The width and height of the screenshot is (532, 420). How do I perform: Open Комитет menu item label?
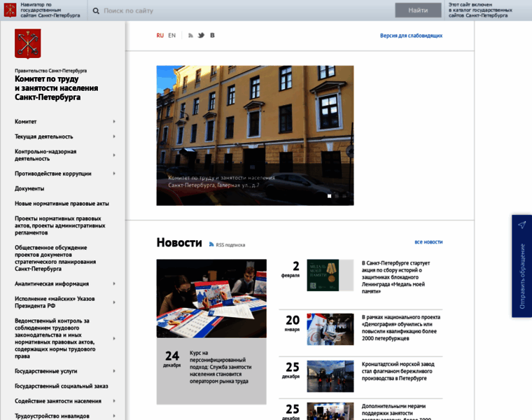(25, 122)
